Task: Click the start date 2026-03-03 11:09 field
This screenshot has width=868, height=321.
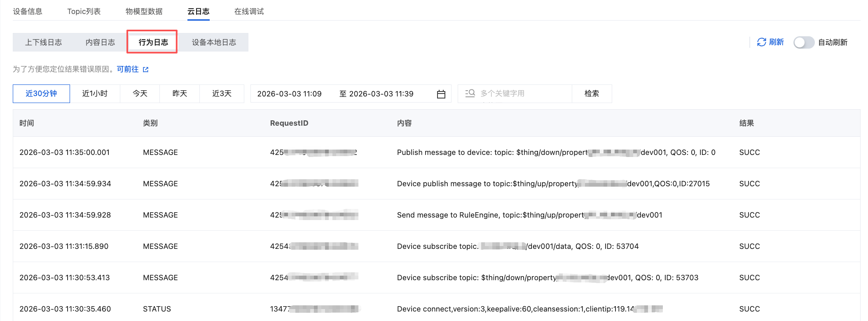Action: coord(289,94)
